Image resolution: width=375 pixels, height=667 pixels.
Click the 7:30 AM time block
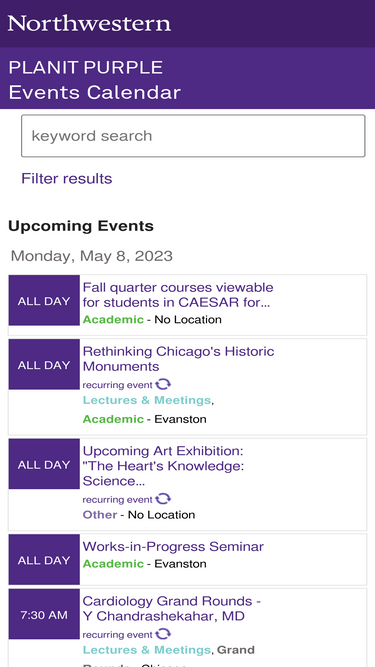pos(44,614)
